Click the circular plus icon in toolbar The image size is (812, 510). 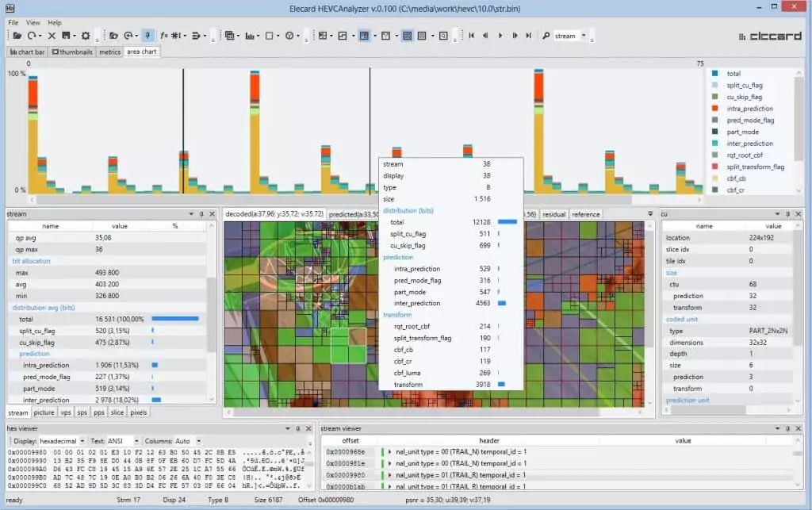click(128, 36)
